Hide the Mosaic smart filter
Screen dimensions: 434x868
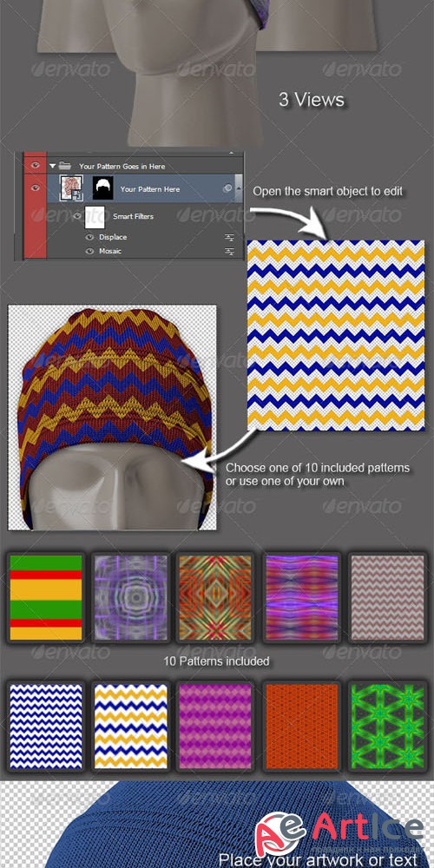click(89, 252)
